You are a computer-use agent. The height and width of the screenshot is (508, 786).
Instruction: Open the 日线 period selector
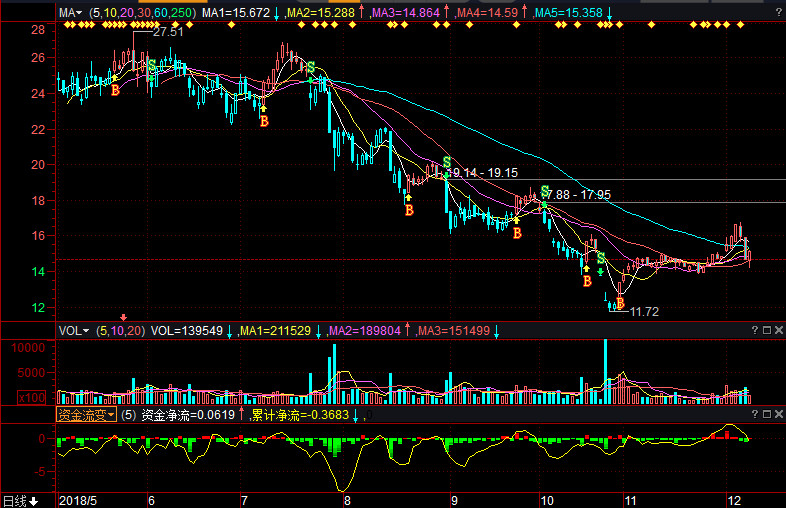(x=21, y=500)
